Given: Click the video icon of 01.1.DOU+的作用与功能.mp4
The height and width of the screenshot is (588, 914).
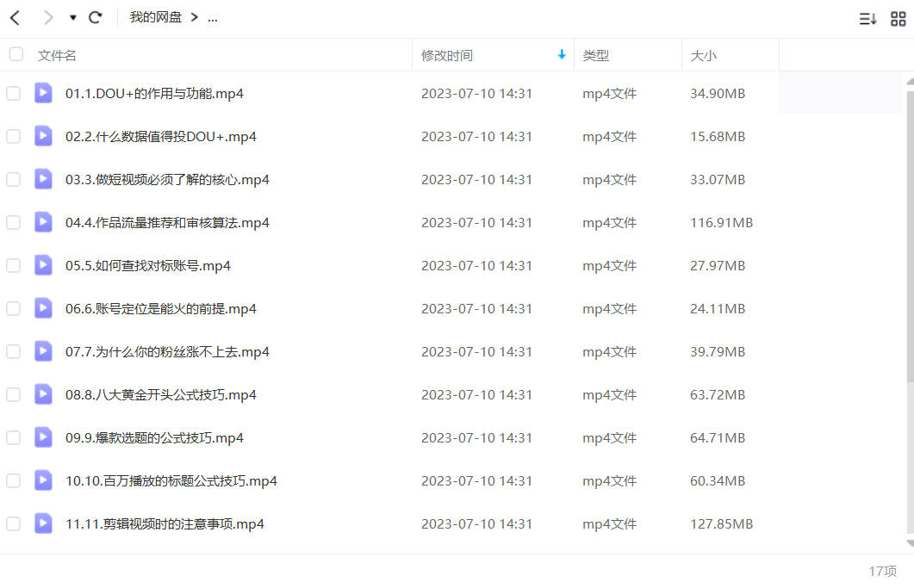Looking at the screenshot, I should click(43, 93).
